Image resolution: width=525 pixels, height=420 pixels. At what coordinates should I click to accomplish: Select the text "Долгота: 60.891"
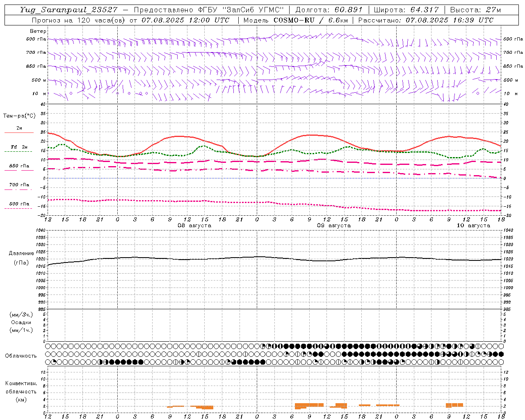[x=329, y=10]
